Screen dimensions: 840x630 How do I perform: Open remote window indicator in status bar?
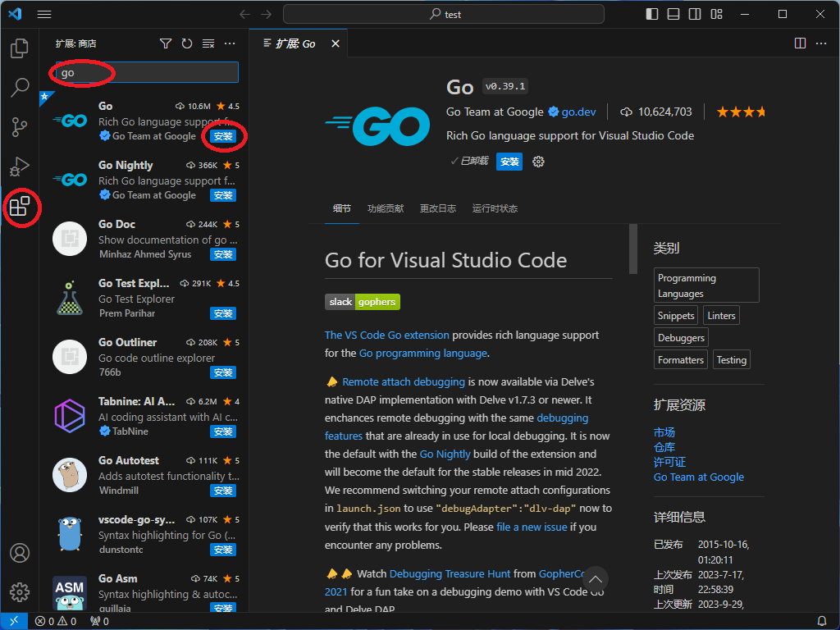14,621
